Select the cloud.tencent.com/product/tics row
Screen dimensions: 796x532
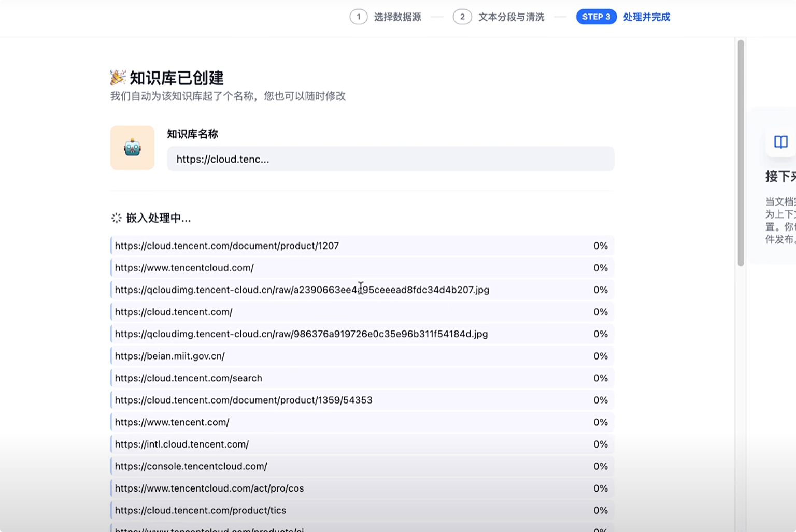click(362, 510)
